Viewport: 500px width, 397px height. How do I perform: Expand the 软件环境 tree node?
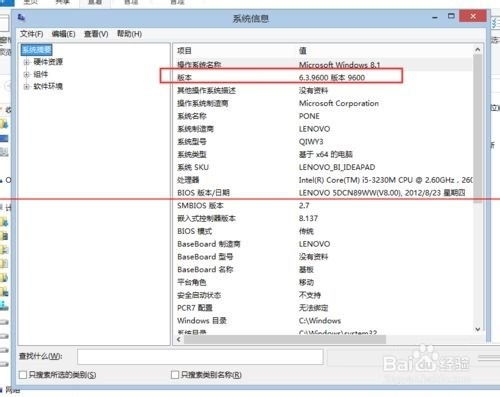click(x=26, y=87)
